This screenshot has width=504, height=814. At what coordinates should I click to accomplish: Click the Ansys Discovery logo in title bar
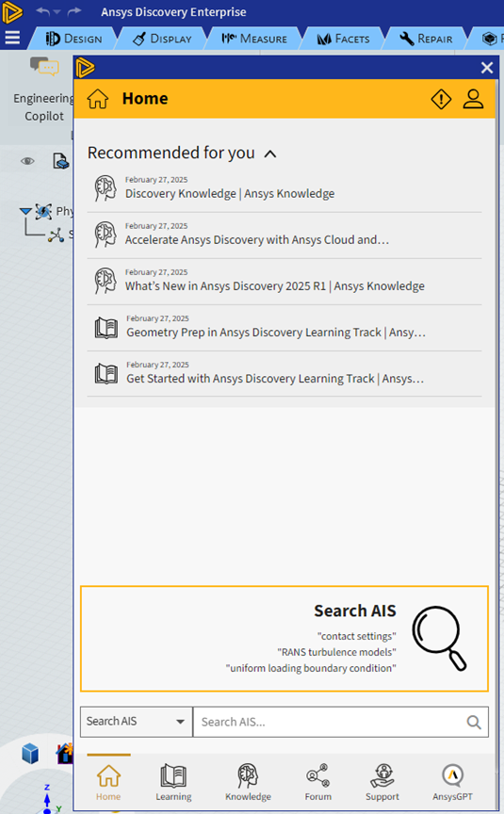11,12
